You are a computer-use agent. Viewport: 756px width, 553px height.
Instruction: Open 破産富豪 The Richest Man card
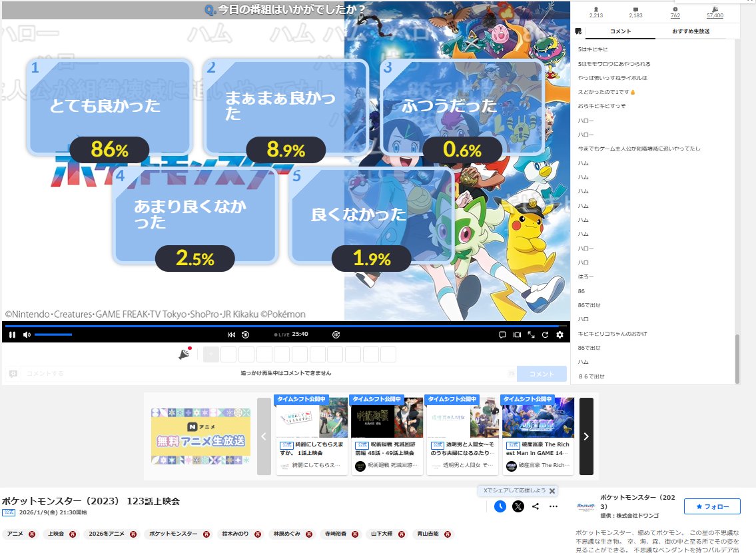(538, 435)
